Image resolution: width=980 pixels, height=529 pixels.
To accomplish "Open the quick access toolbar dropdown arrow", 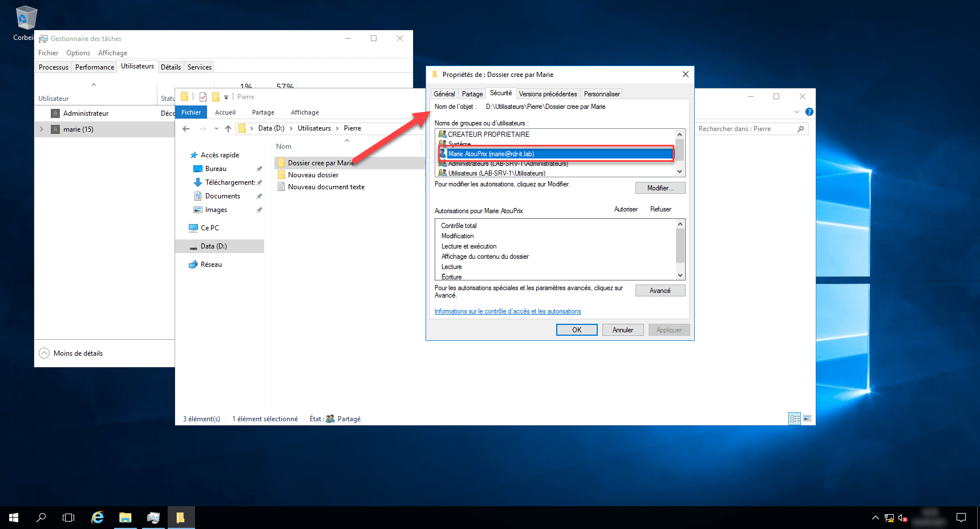I will (226, 97).
